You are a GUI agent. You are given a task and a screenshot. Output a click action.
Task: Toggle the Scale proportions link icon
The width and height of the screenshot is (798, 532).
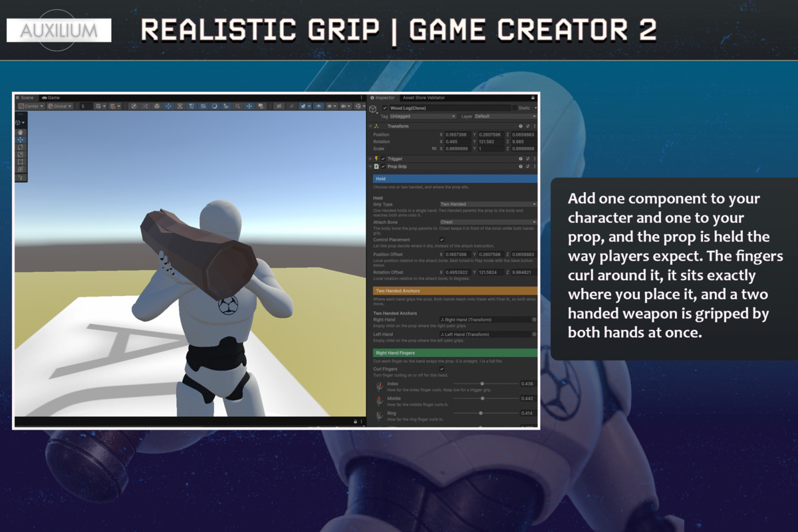[x=434, y=148]
